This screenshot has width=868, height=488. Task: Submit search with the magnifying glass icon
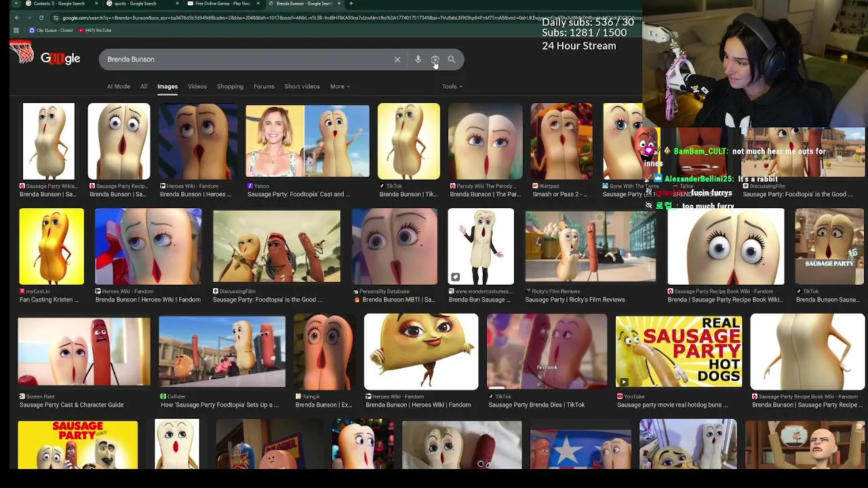452,60
